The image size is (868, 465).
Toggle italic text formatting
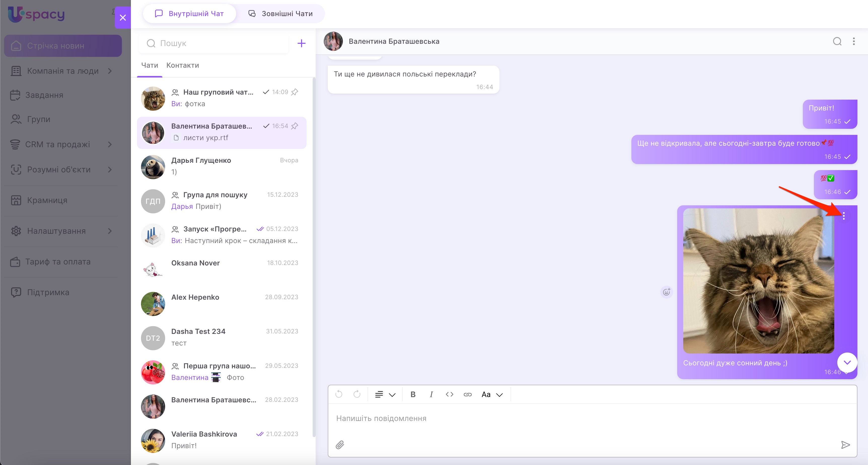431,394
